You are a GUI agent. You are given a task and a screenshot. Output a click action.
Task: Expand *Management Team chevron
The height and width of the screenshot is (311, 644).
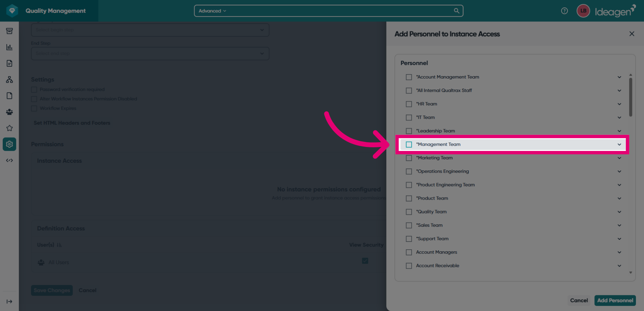[619, 145]
